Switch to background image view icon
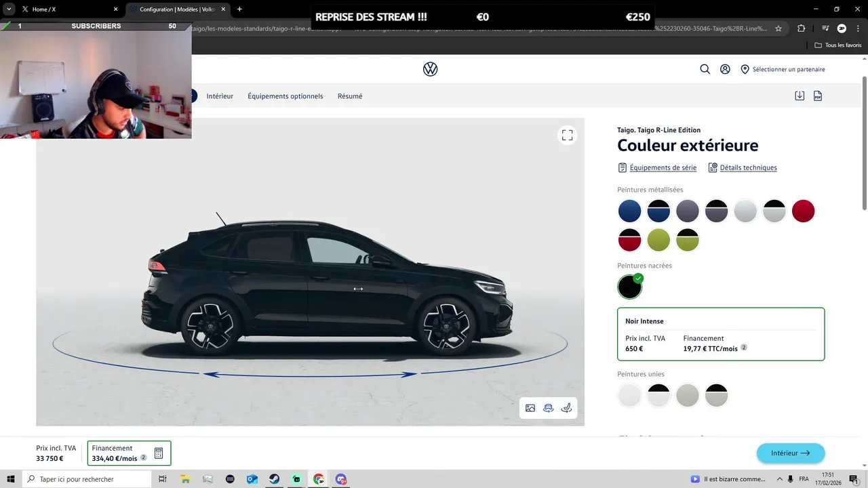This screenshot has width=868, height=488. [x=530, y=408]
